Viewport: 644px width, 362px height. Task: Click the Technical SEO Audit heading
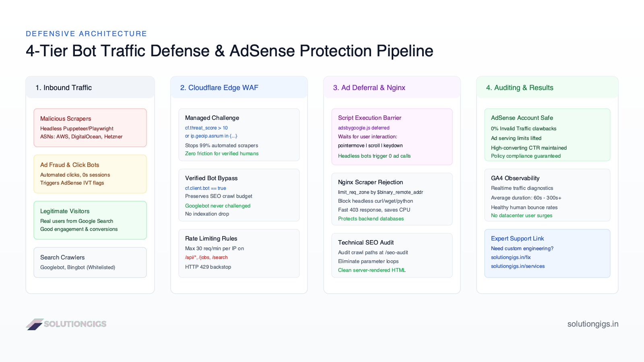click(366, 243)
